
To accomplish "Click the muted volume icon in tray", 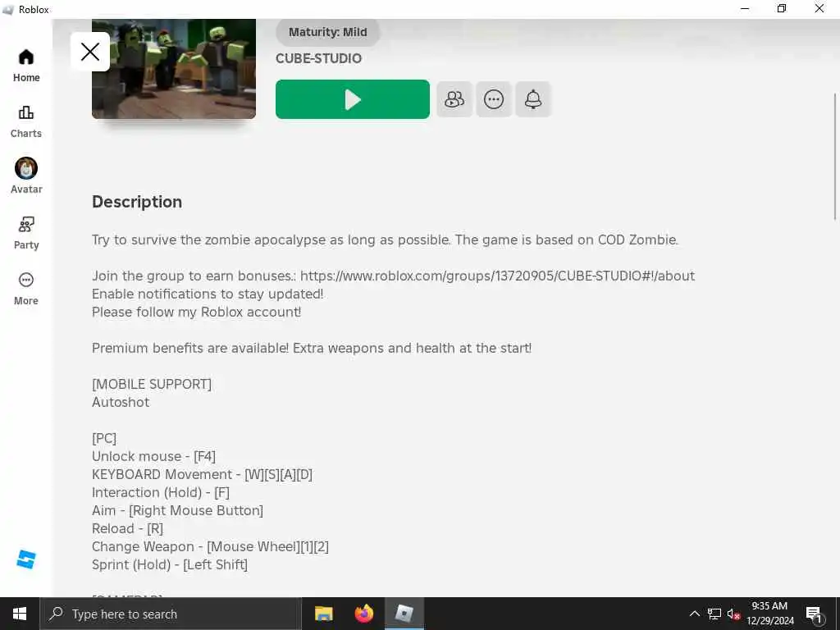I will [x=733, y=614].
